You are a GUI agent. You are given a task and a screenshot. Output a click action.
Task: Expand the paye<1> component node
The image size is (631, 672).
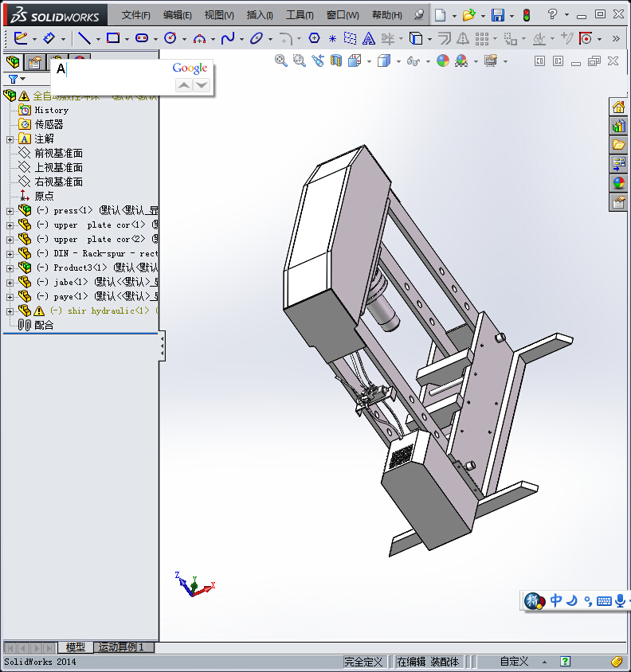pos(10,296)
